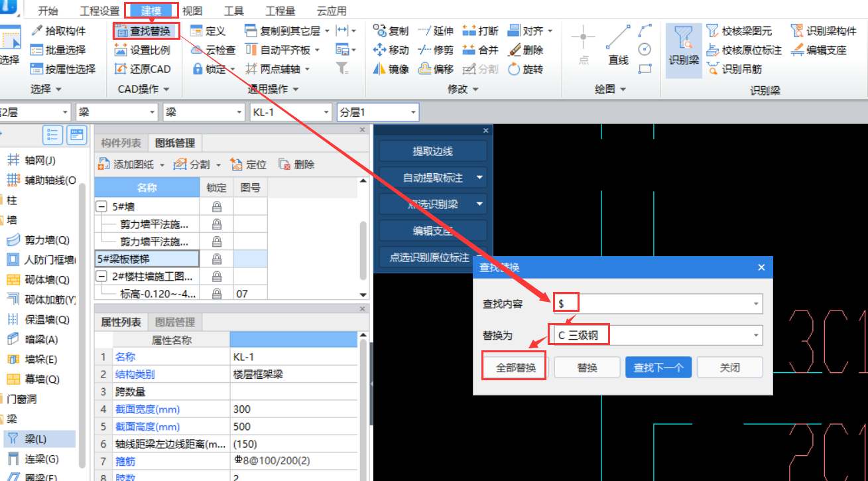Switch to the 构件列表 tab
The image size is (868, 481).
point(121,143)
